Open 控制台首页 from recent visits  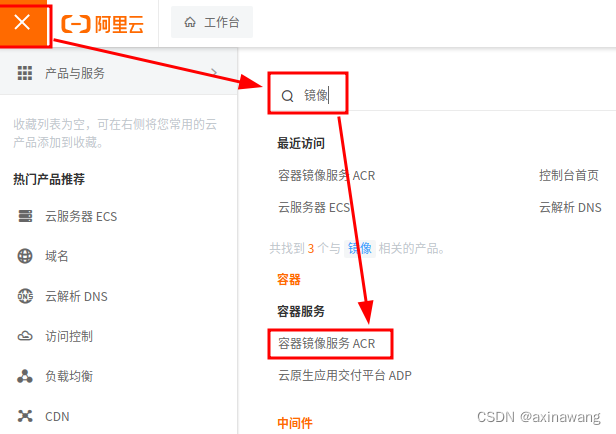[x=569, y=175]
